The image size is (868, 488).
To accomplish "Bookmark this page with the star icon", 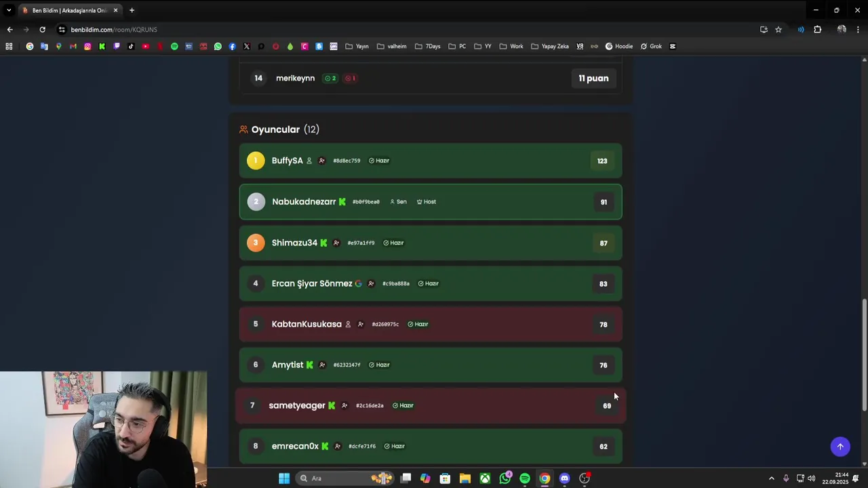I will coord(778,29).
